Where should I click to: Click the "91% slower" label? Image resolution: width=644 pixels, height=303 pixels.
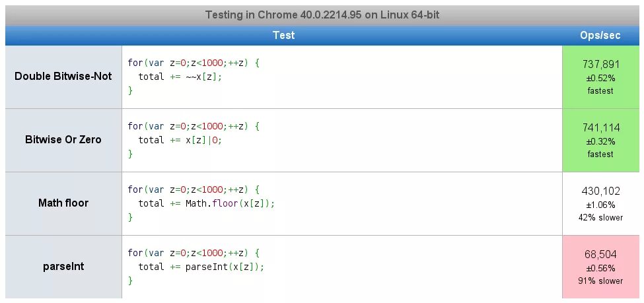(600, 281)
